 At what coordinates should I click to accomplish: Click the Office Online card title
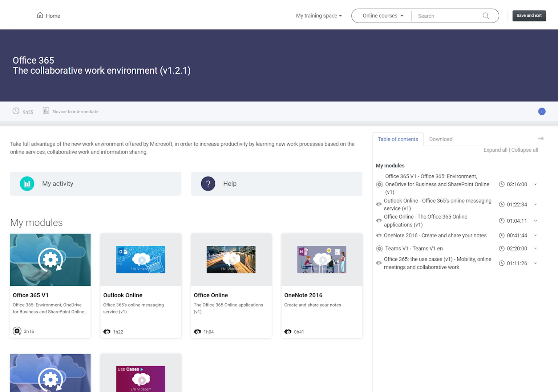click(x=211, y=295)
